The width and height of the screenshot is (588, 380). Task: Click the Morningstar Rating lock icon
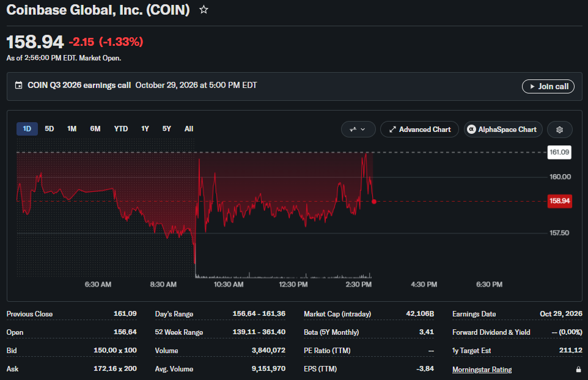pos(578,370)
